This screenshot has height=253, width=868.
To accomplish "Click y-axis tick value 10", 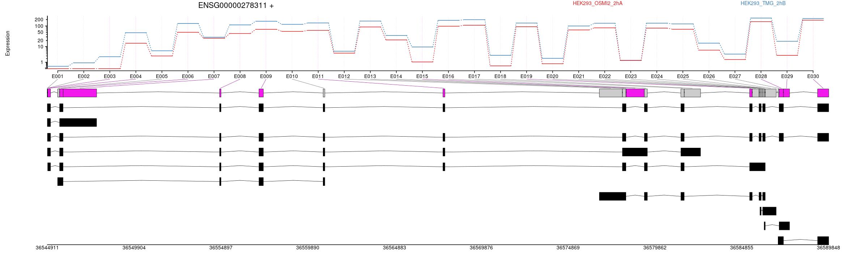I will pyautogui.click(x=41, y=47).
